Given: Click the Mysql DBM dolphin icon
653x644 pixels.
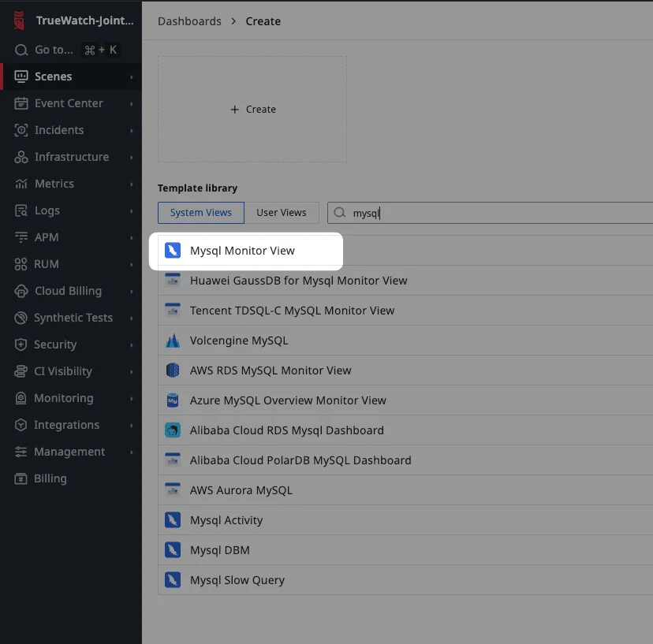Looking at the screenshot, I should coord(173,550).
